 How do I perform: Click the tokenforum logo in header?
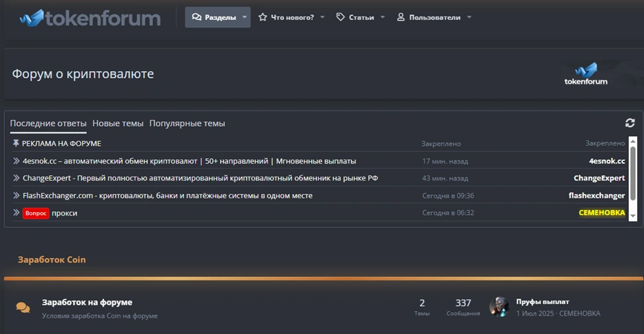(90, 18)
